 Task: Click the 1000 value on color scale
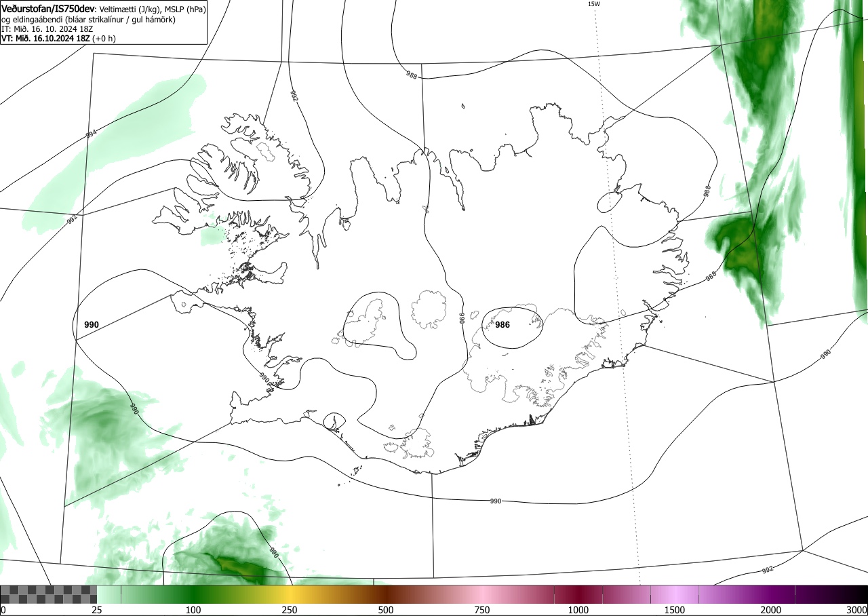point(578,610)
